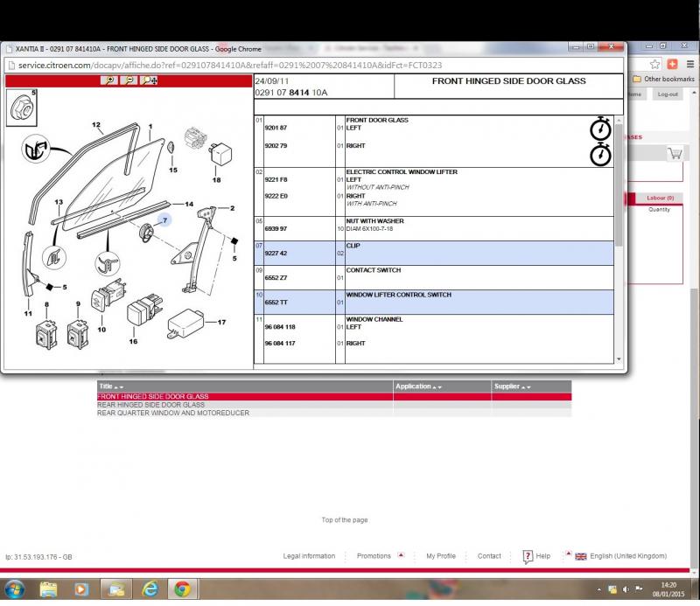Click diagram callout number 18
This screenshot has height=606, width=700.
click(216, 180)
